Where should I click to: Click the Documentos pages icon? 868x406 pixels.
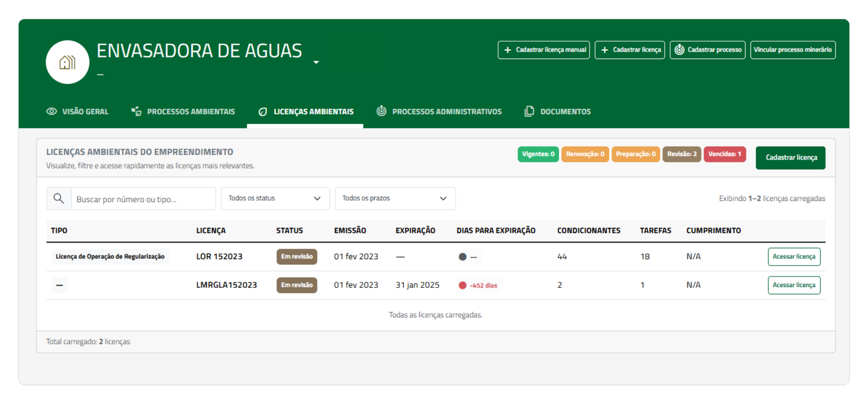[x=529, y=111]
